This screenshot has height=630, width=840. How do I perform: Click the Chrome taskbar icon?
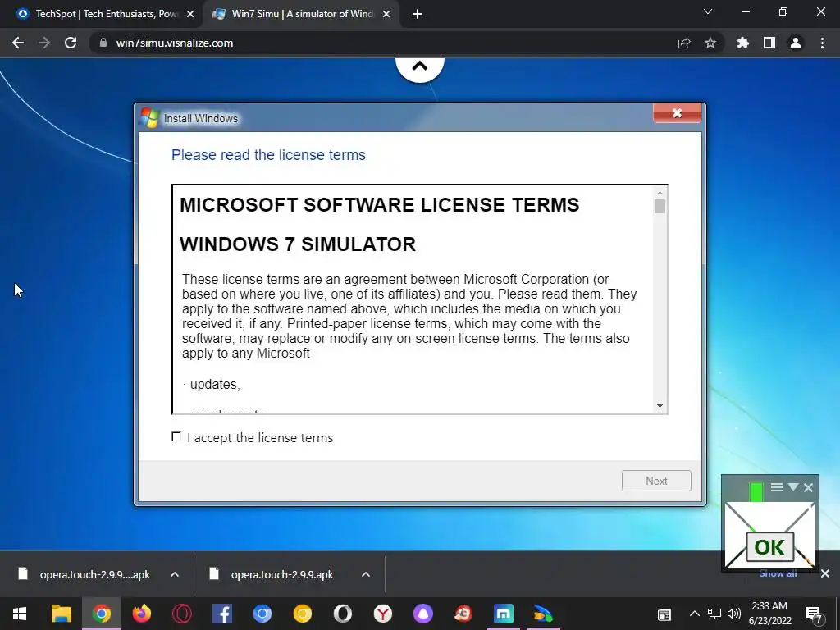101,614
